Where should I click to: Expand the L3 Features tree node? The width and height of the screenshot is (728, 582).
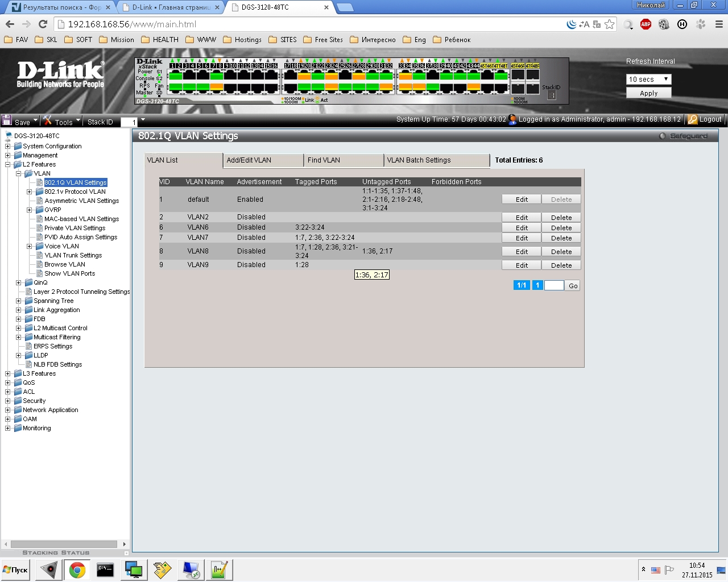click(x=8, y=373)
